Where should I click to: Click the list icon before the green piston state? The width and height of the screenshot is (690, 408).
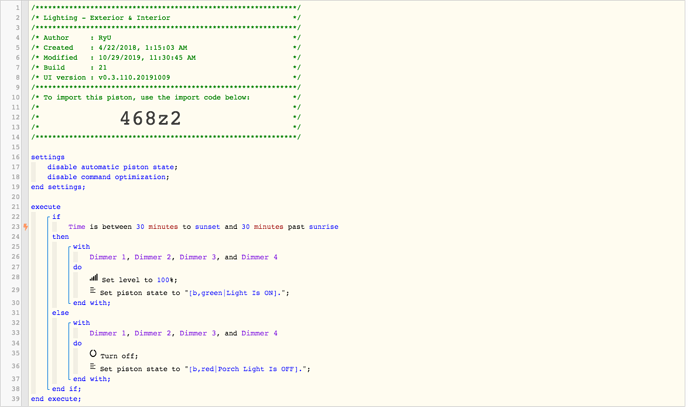pyautogui.click(x=92, y=290)
